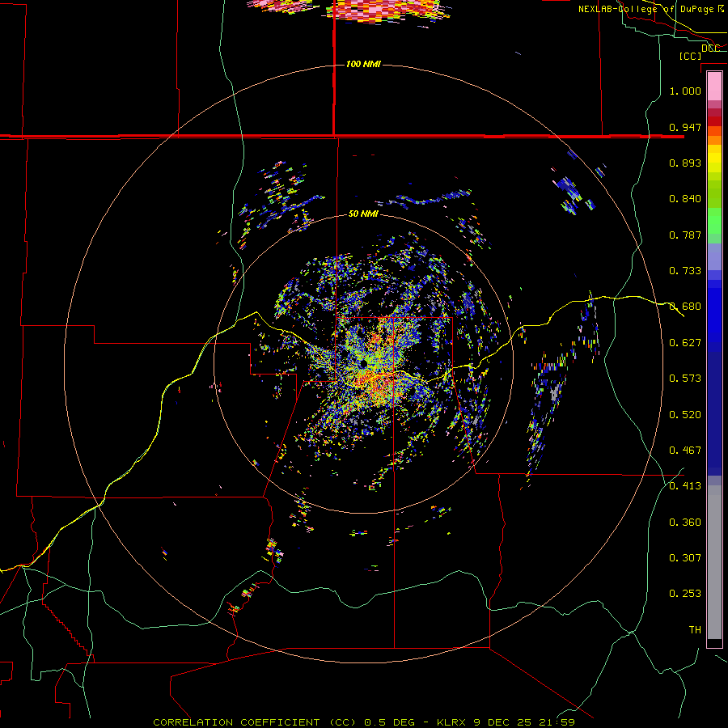
Task: Click the 1.000 scale value
Action: (685, 91)
